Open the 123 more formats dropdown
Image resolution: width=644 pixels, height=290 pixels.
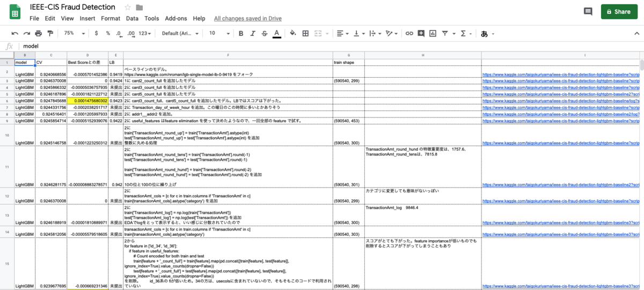pyautogui.click(x=145, y=33)
